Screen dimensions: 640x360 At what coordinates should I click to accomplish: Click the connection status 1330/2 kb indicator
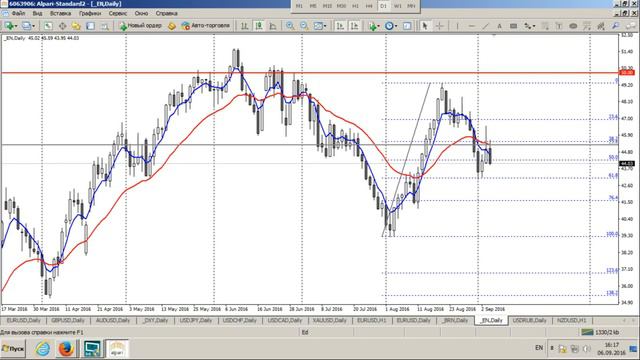coord(600,332)
